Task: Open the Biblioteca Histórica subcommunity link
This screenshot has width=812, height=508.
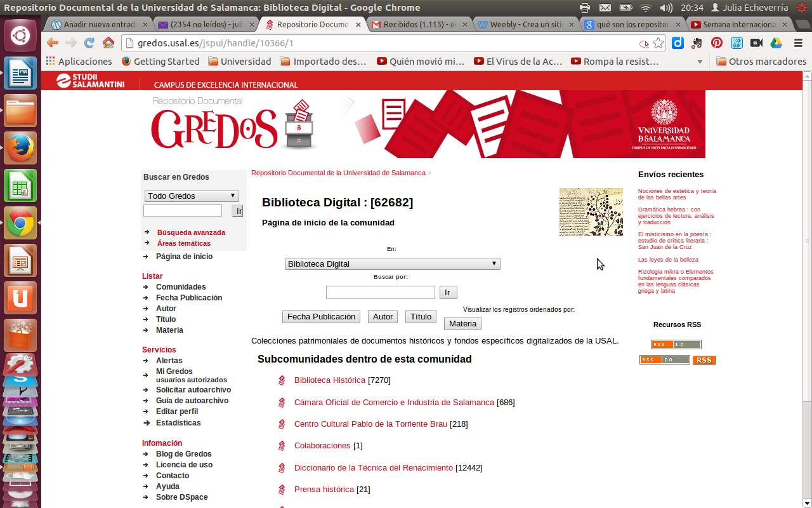Action: 329,380
